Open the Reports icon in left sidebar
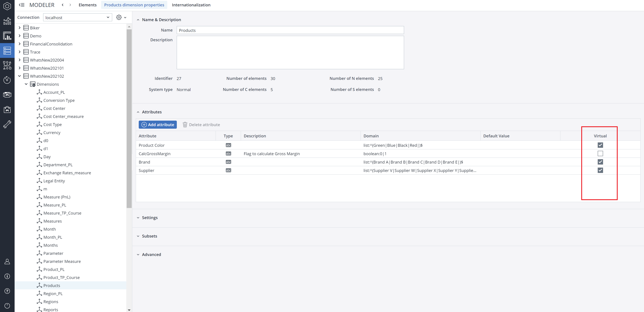This screenshot has height=312, width=644. (x=7, y=36)
